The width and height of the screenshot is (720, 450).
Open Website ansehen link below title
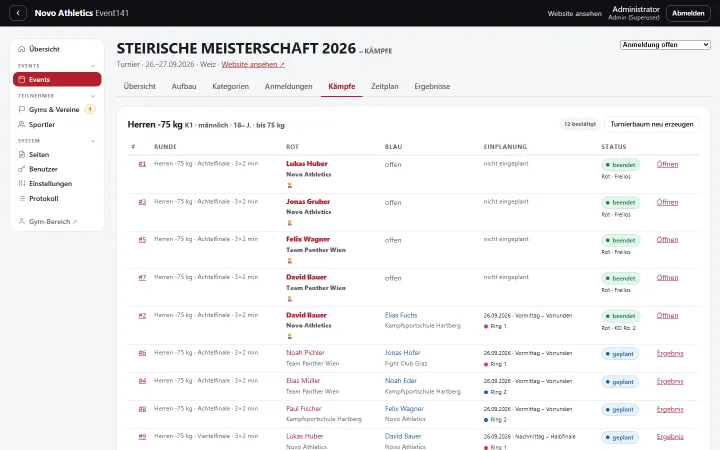(x=253, y=64)
